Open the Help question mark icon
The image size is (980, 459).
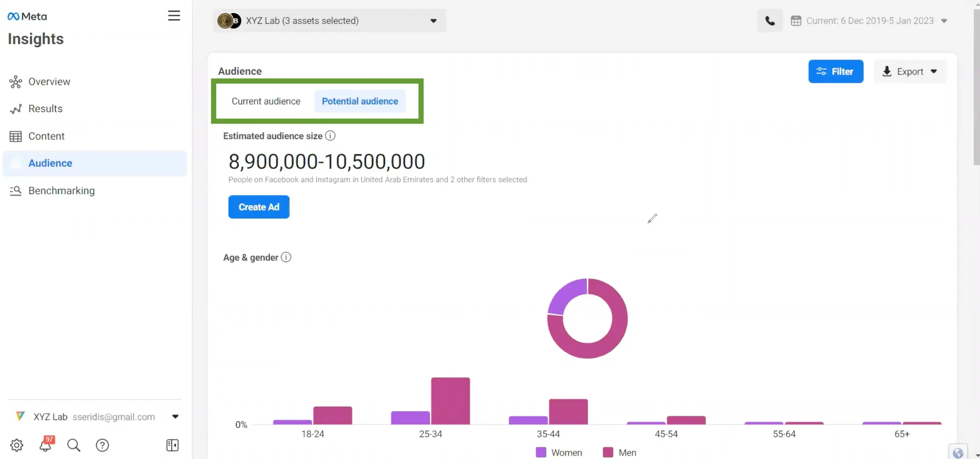(102, 445)
